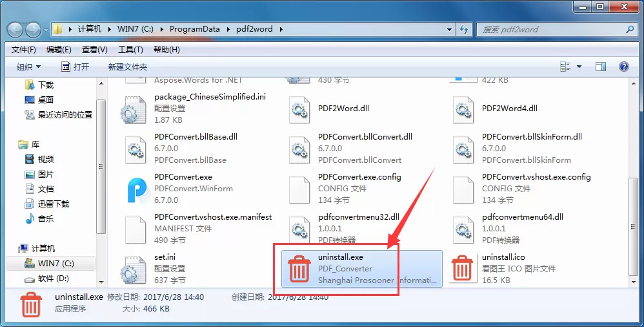Viewport: 644px width, 327px height.
Task: Select the PDFConvert.vshost.exe.config file icon
Action: pyautogui.click(x=463, y=189)
